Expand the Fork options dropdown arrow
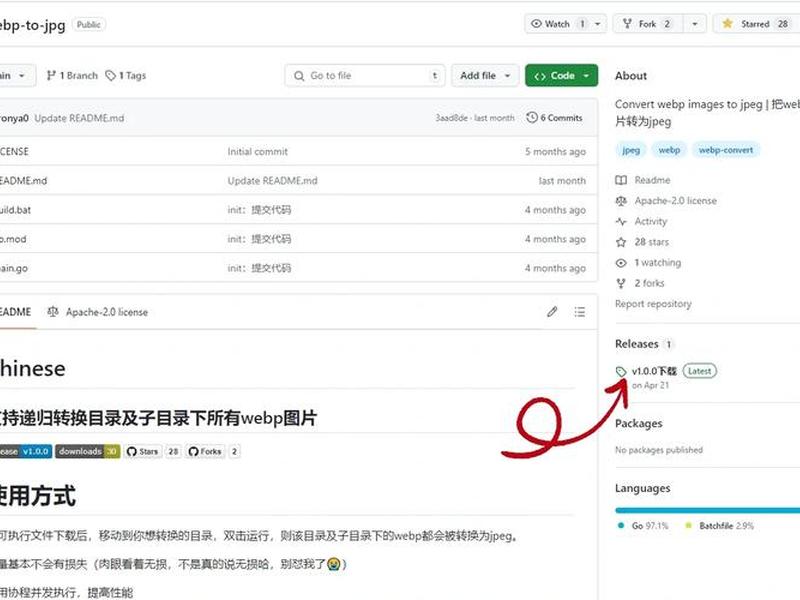800x600 pixels. tap(694, 24)
